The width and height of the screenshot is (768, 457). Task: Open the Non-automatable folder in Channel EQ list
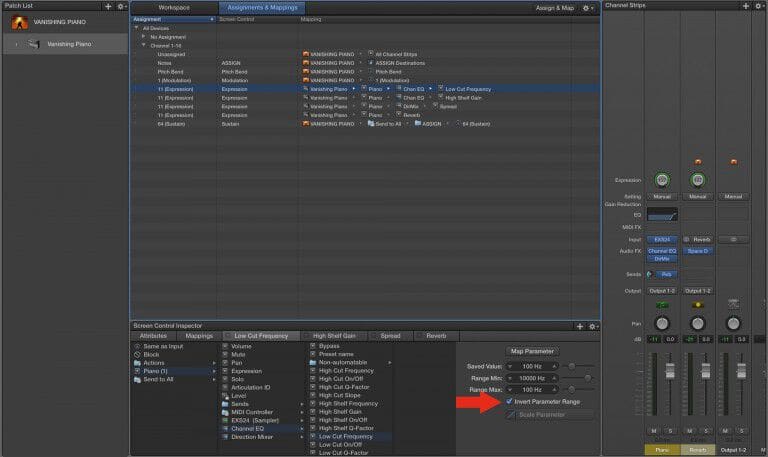click(x=343, y=362)
